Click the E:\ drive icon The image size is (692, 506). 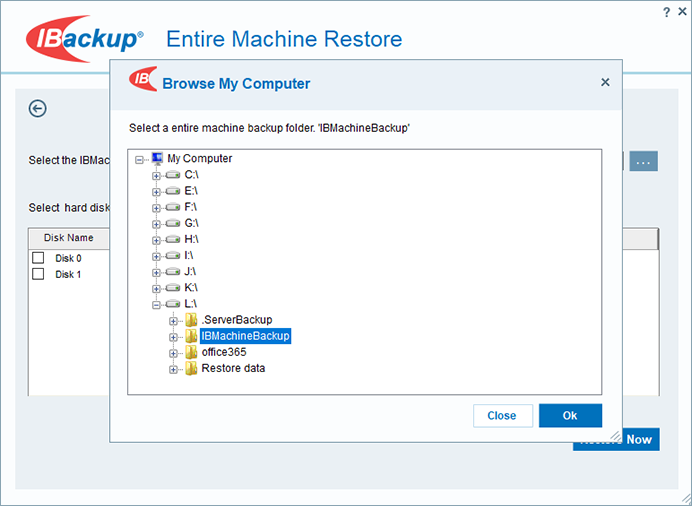point(173,191)
